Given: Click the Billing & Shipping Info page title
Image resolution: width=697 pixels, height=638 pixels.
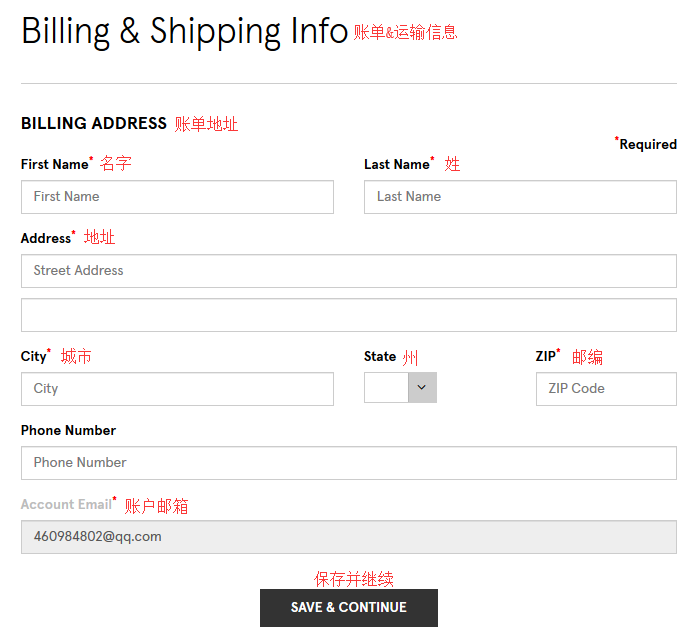Looking at the screenshot, I should (x=184, y=31).
